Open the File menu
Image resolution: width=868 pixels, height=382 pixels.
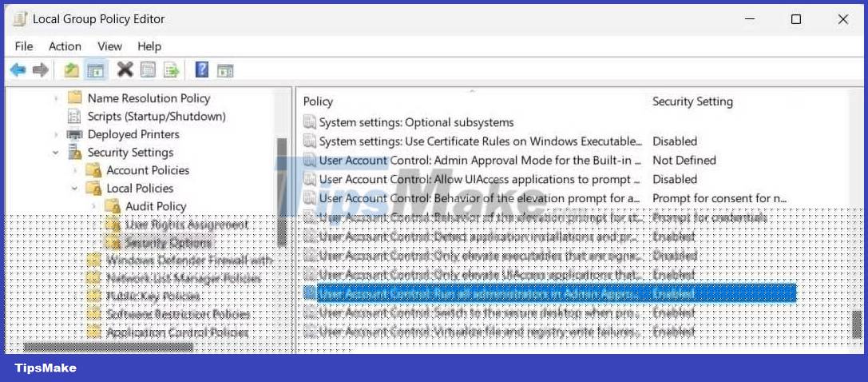24,46
